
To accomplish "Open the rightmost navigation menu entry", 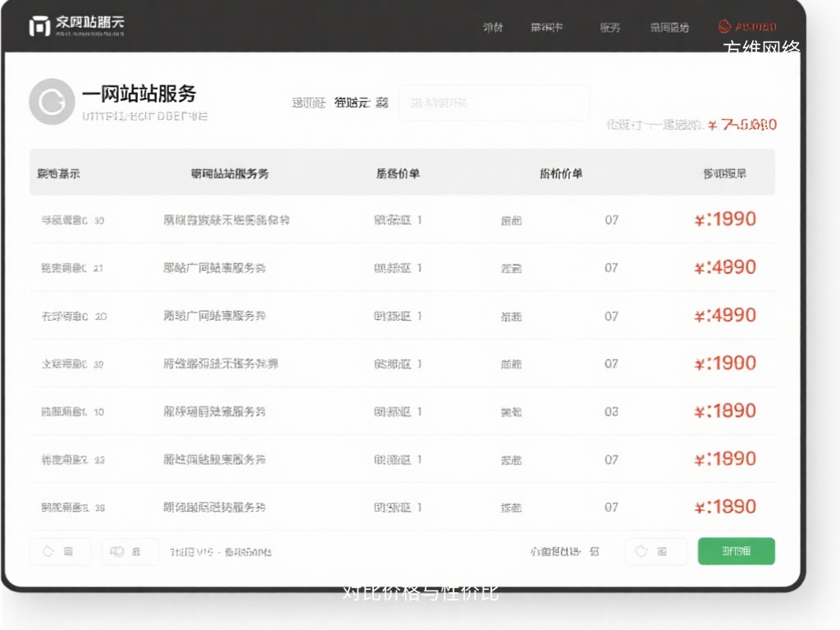I will [669, 26].
